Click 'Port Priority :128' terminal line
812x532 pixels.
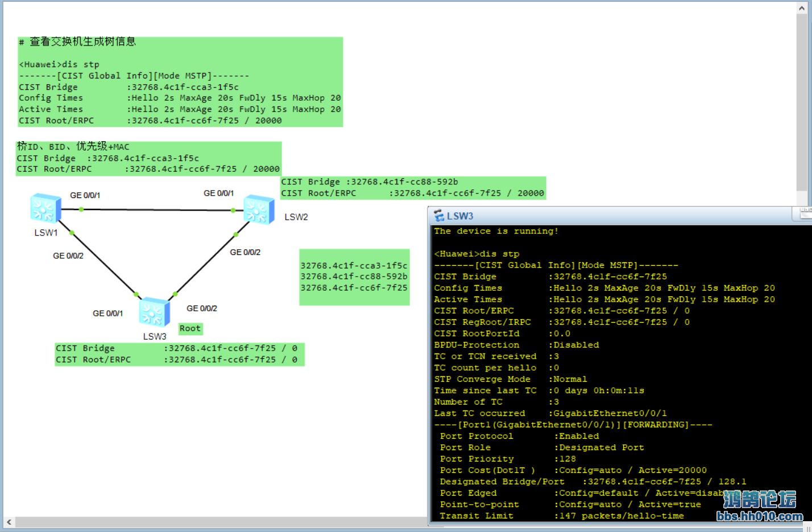click(x=508, y=459)
